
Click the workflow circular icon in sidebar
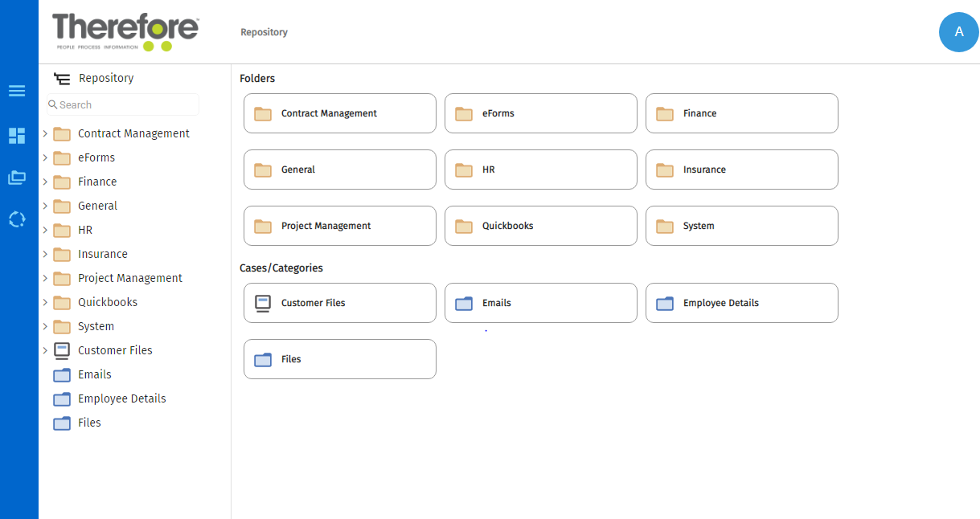tap(17, 219)
